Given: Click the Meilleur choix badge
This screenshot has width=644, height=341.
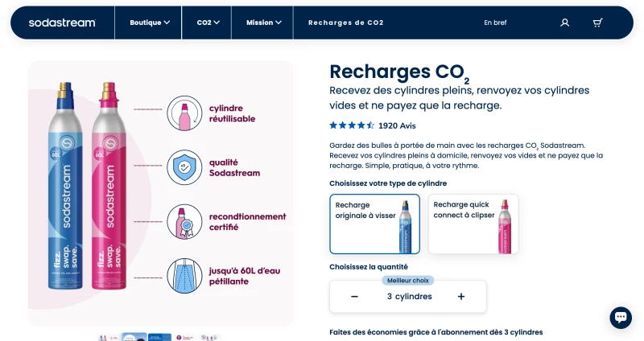Looking at the screenshot, I should pyautogui.click(x=408, y=280).
